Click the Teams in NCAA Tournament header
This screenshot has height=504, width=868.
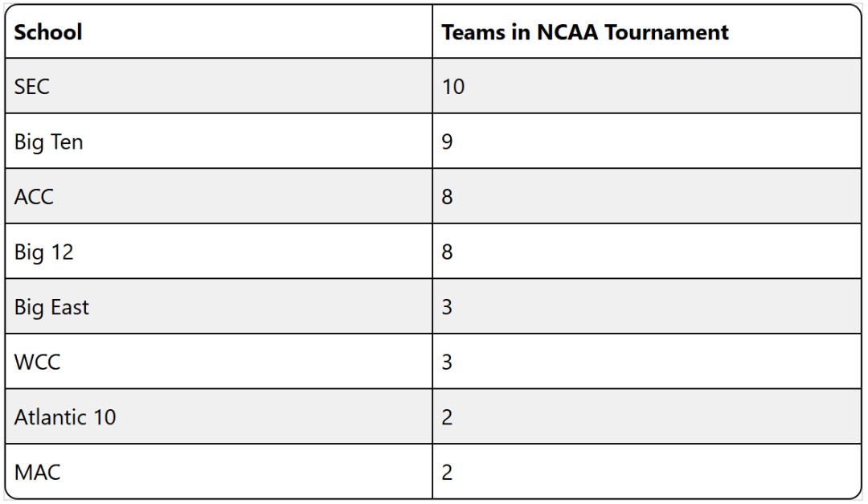(585, 32)
